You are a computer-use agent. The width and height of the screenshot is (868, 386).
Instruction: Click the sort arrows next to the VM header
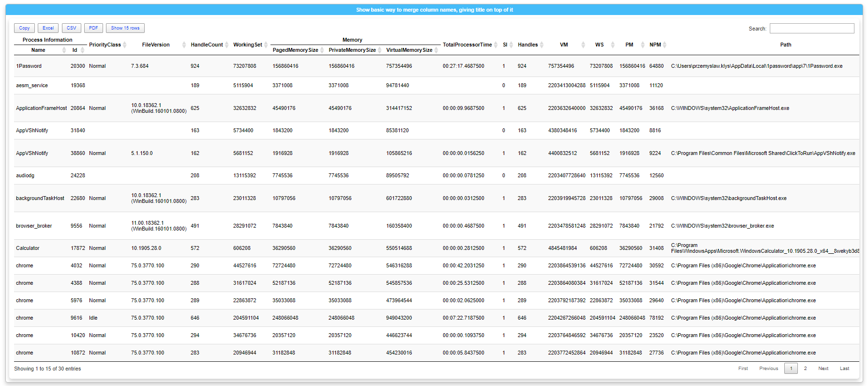[x=583, y=45]
